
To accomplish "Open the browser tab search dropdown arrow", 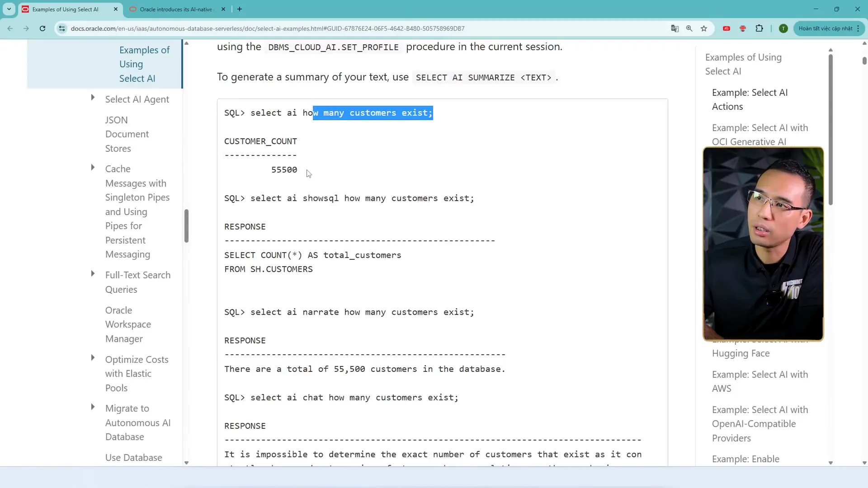I will point(9,9).
